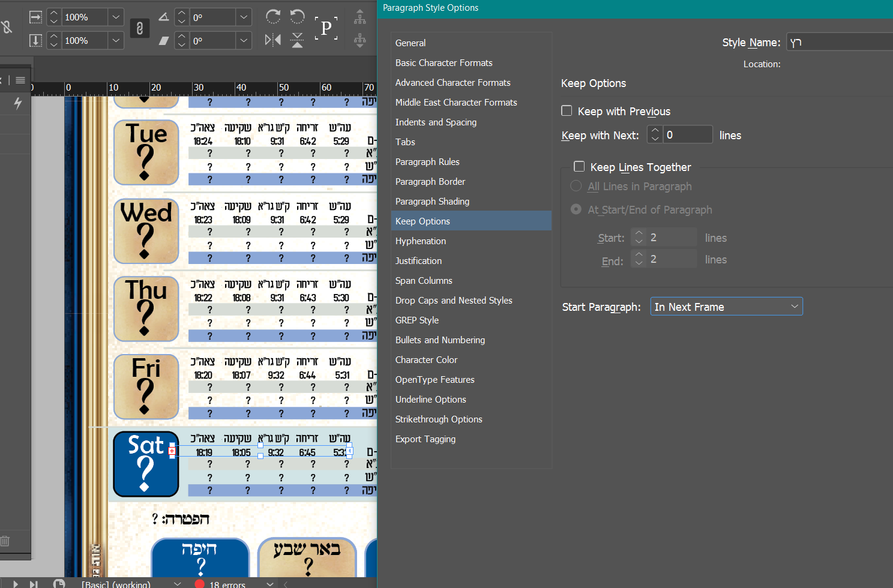Open the Character Color section
The height and width of the screenshot is (588, 893).
point(426,360)
